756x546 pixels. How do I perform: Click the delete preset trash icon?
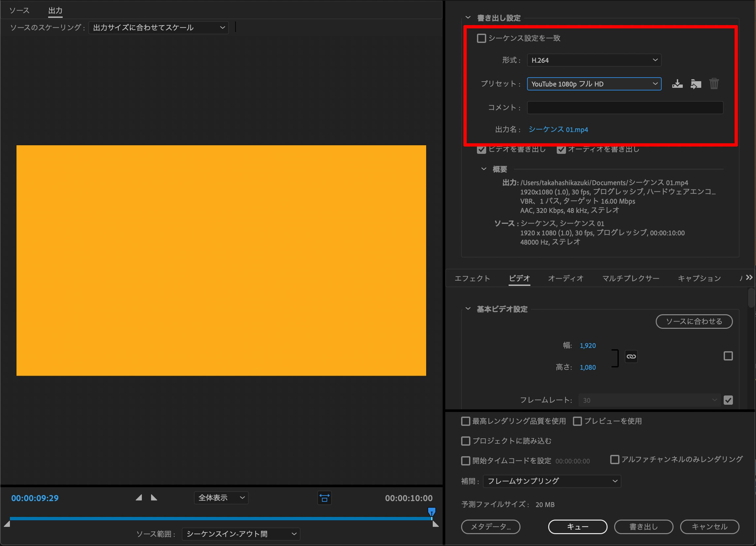714,84
